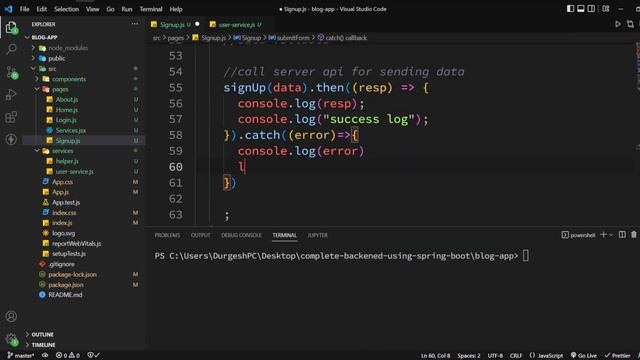Click the Ln 60, Col 8 position indicator
Image resolution: width=640 pixels, height=360 pixels.
point(436,356)
